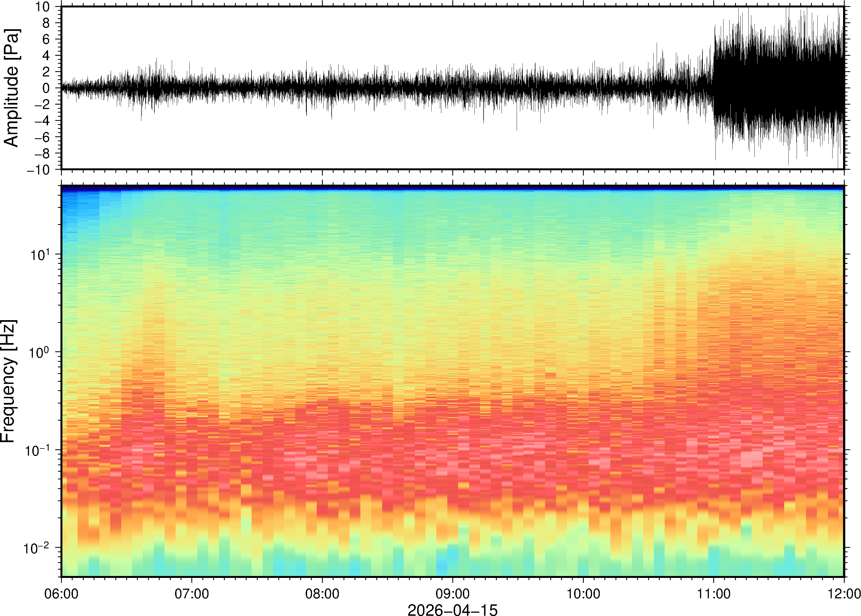Image resolution: width=861 pixels, height=616 pixels.
Task: Click the 10⁰ frequency tick label
Action: coord(39,352)
